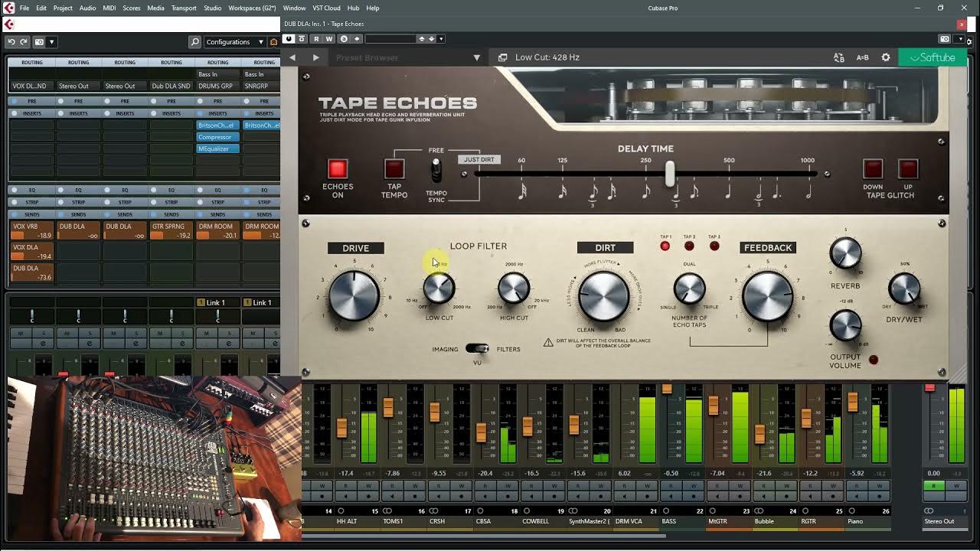980x551 pixels.
Task: Select the Compressor insert slot
Action: (x=217, y=137)
